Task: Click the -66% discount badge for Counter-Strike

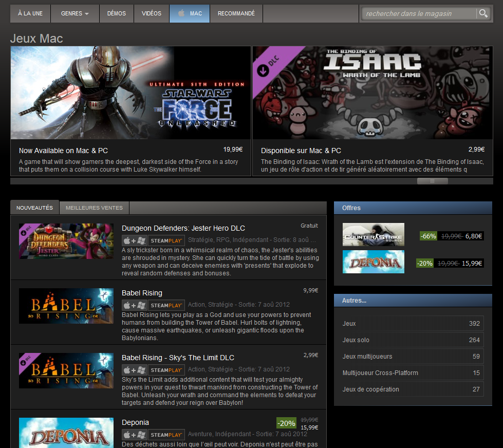Action: point(429,236)
